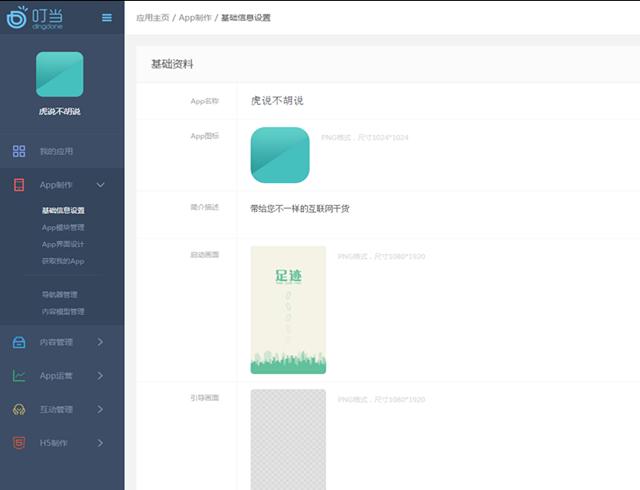Click the App制作 menu label in sidebar

(56, 185)
